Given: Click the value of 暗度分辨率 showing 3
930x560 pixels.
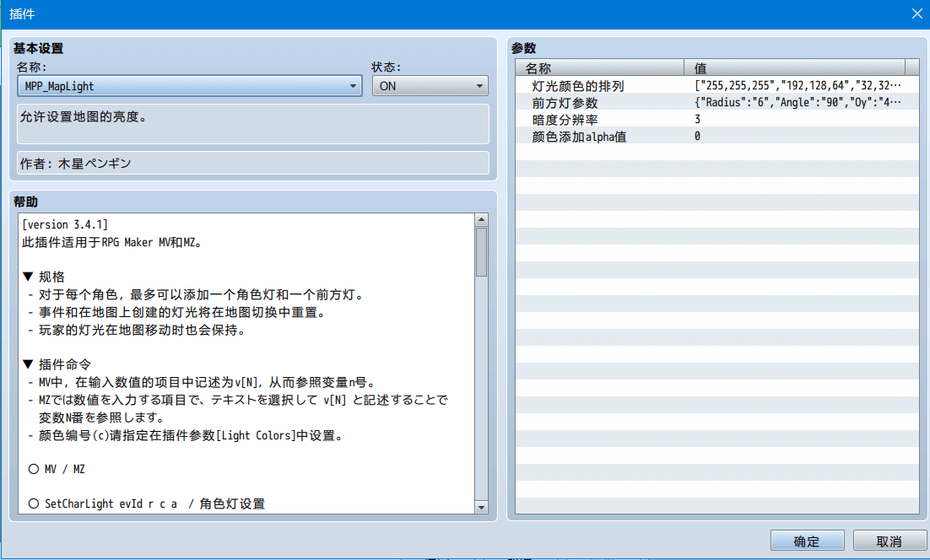Looking at the screenshot, I should [x=697, y=119].
